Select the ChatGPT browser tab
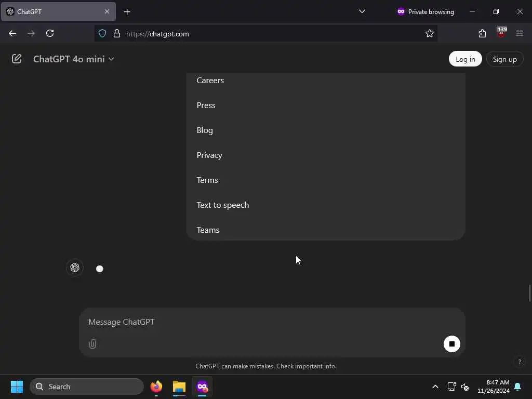This screenshot has height=399, width=532. 58,11
